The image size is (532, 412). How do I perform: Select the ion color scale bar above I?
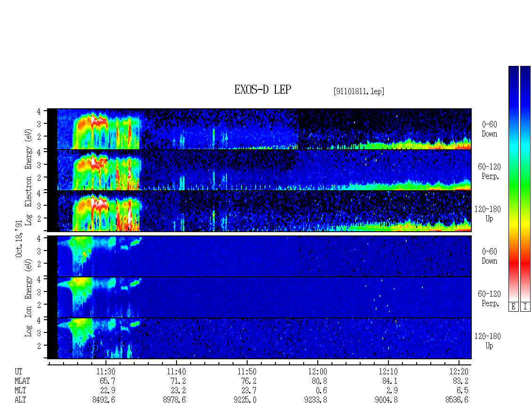[525, 183]
